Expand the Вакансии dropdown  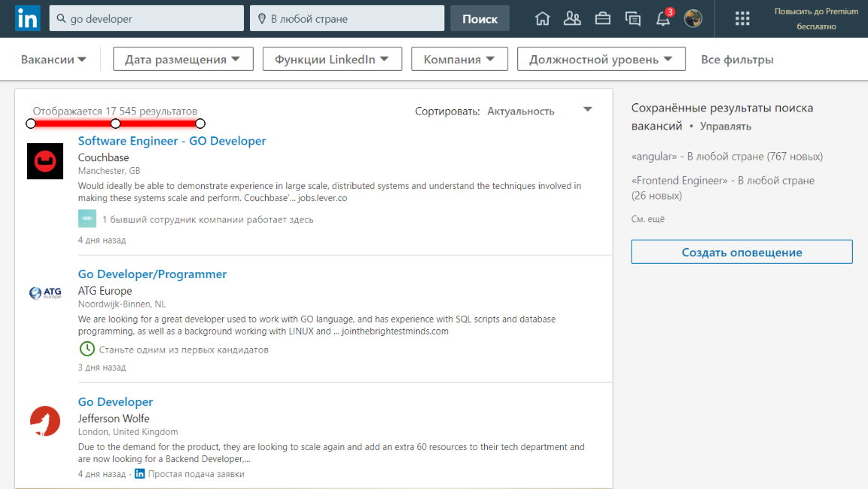pos(53,60)
